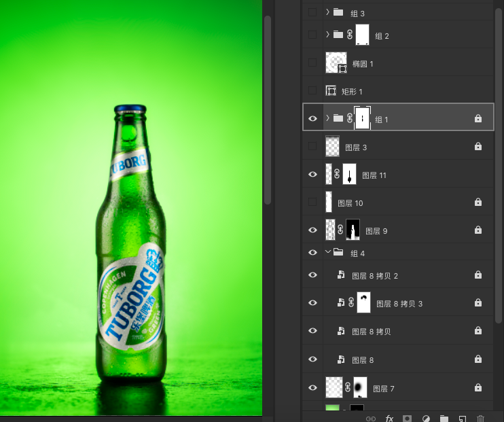
Task: Select the layer mask thumbnail of 组 1
Action: coord(362,118)
